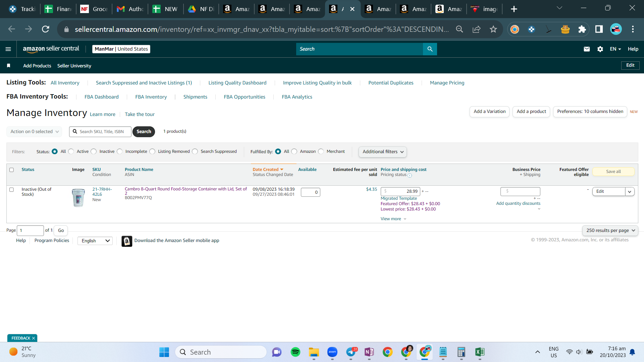Open the messages envelope icon

pos(587,49)
